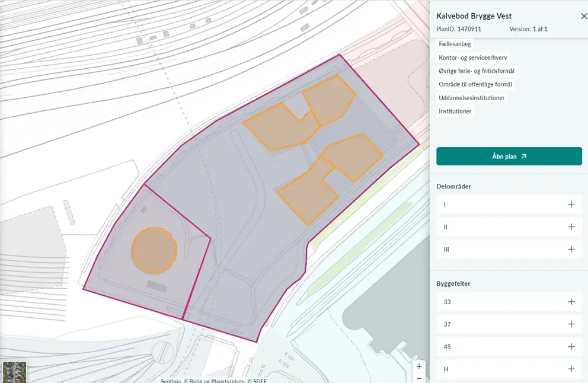The image size is (588, 383).
Task: Click the circular orange building field
Action: pos(154,250)
